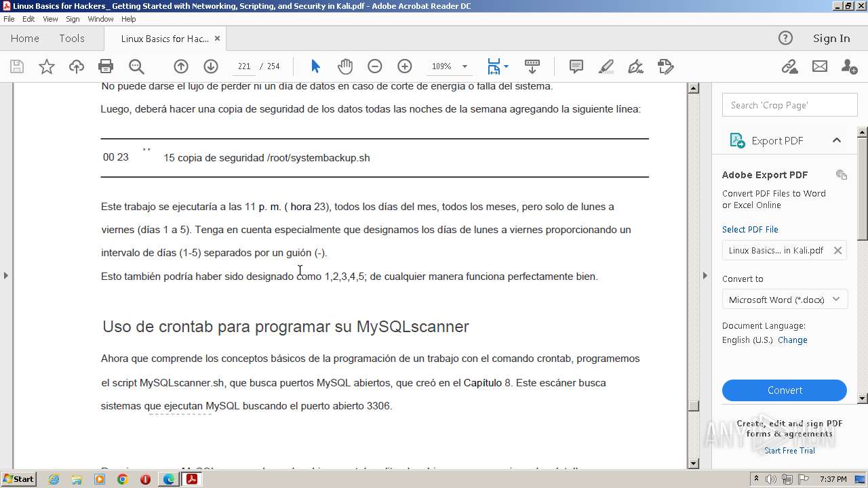Switch to Tools tab
The image size is (868, 488).
click(x=72, y=39)
